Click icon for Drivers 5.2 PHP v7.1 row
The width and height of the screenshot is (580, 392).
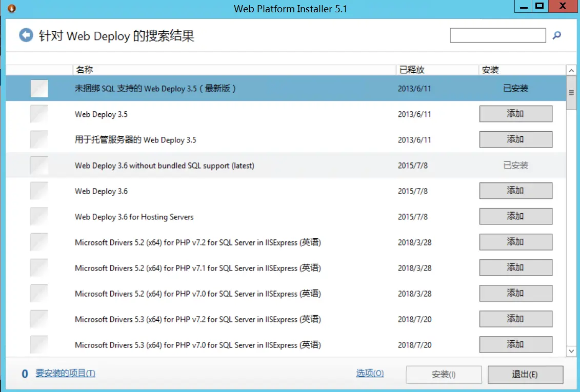coord(39,268)
